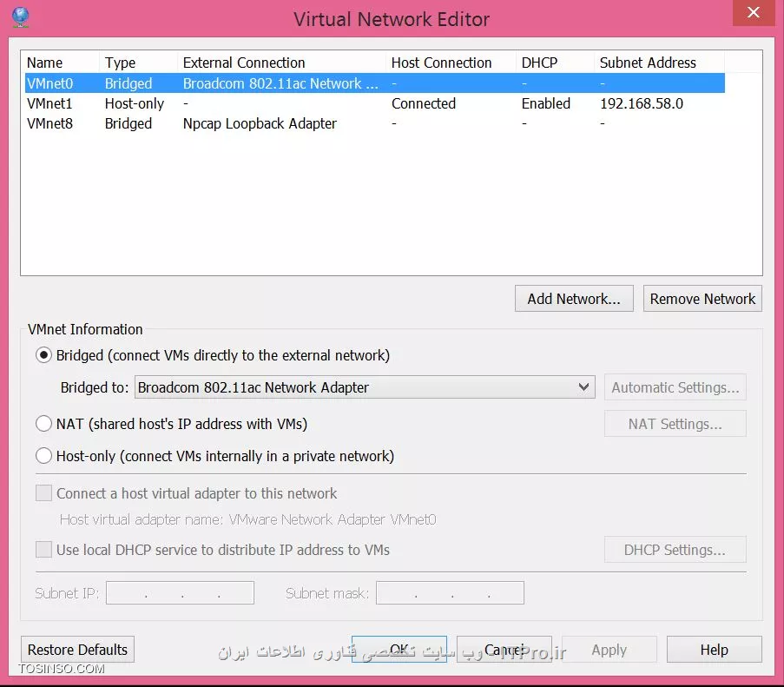Click the globe icon in the title bar

click(20, 17)
